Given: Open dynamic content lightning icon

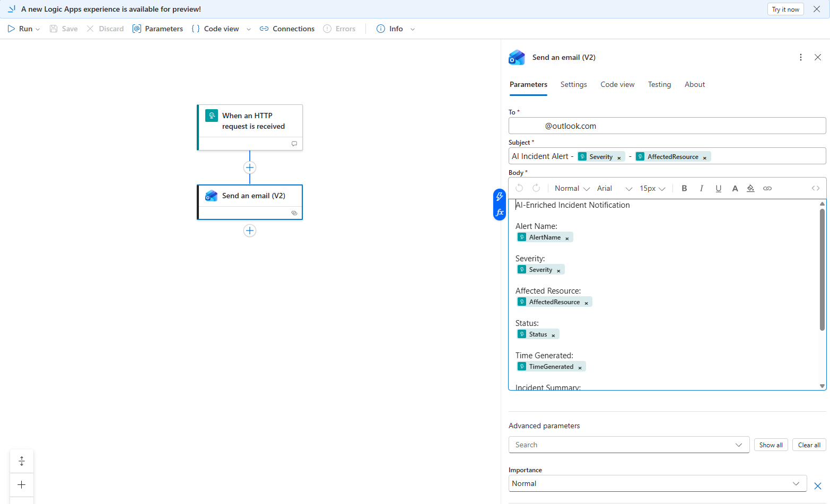Looking at the screenshot, I should pyautogui.click(x=500, y=197).
